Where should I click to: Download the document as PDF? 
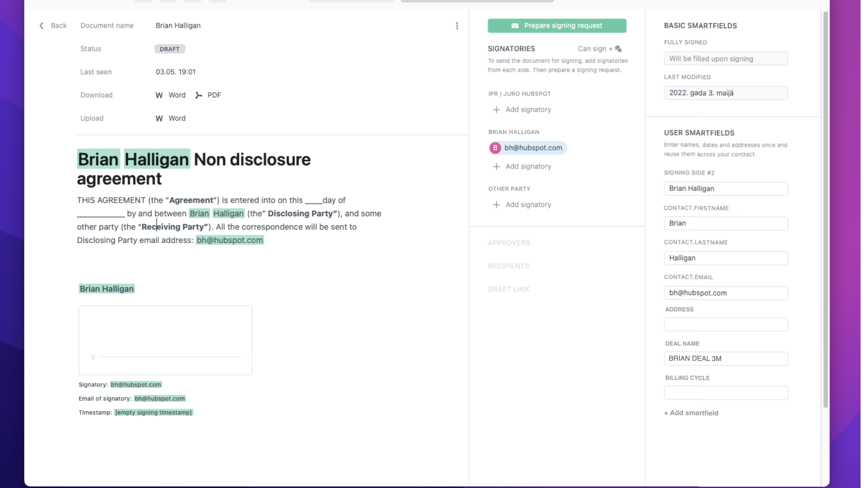tap(208, 95)
